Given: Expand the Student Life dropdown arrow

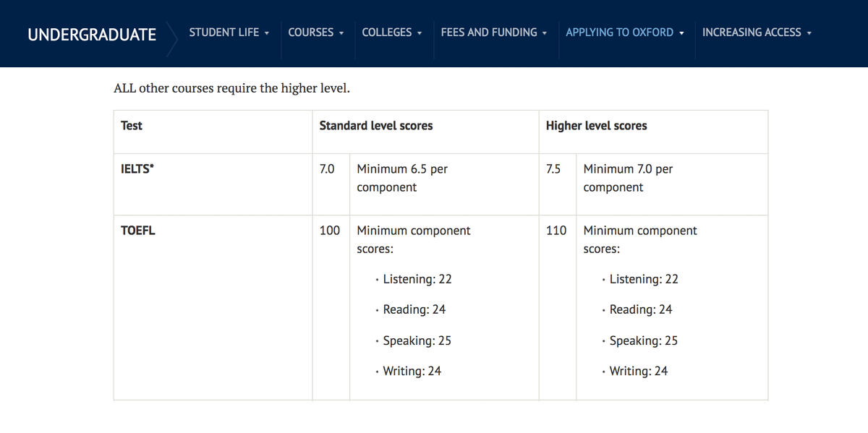Looking at the screenshot, I should pyautogui.click(x=267, y=33).
